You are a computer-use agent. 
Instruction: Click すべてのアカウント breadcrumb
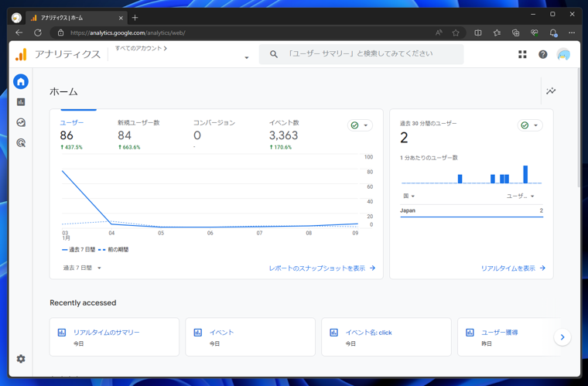click(x=141, y=48)
